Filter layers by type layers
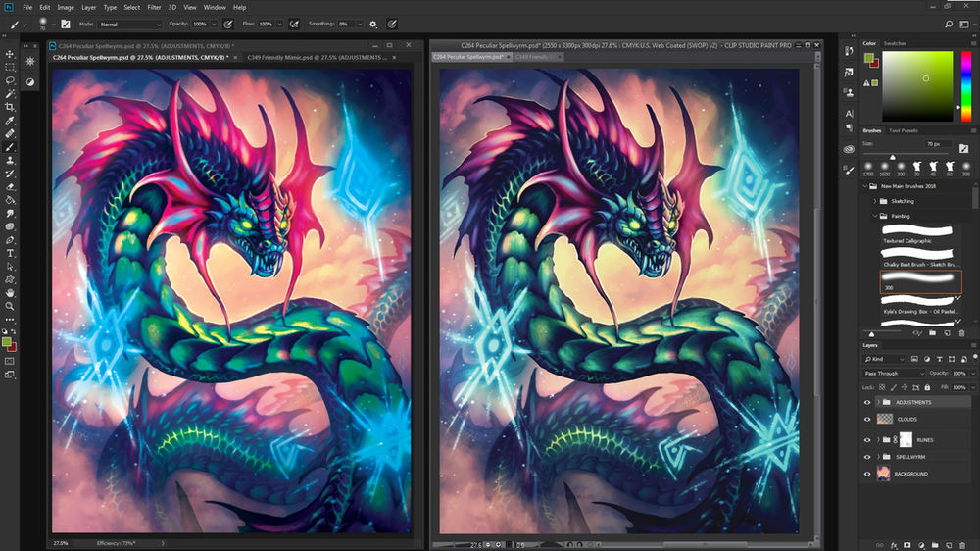This screenshot has width=980, height=551. 940,359
